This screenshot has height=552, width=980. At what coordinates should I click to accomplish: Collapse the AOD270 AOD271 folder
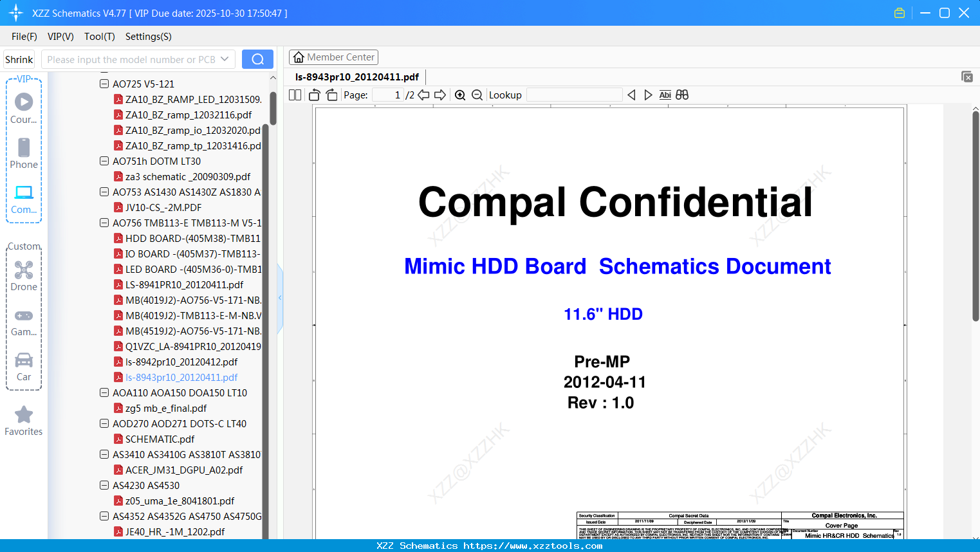[x=104, y=423]
